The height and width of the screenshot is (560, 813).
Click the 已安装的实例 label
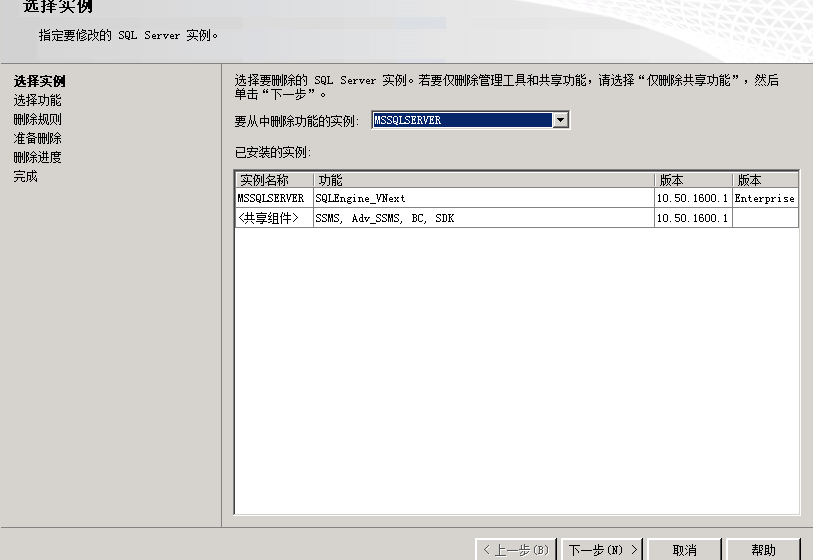point(273,152)
